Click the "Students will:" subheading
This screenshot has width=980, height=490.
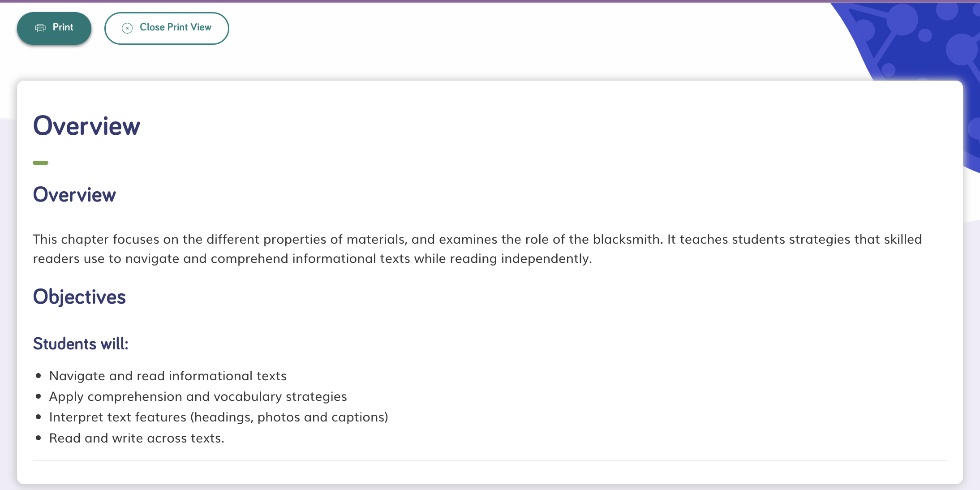[x=81, y=344]
